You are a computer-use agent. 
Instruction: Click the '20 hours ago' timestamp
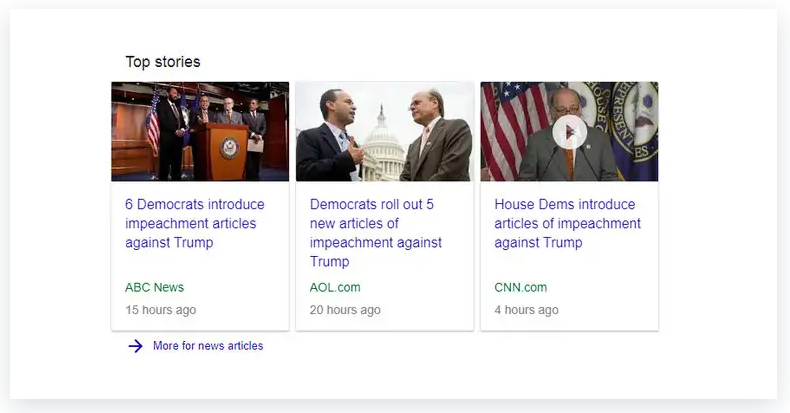click(x=345, y=310)
